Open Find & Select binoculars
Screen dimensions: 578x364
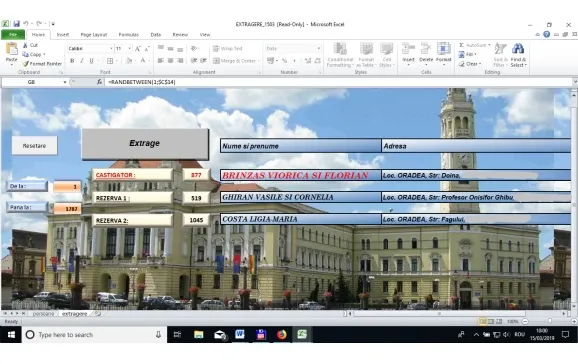click(518, 55)
